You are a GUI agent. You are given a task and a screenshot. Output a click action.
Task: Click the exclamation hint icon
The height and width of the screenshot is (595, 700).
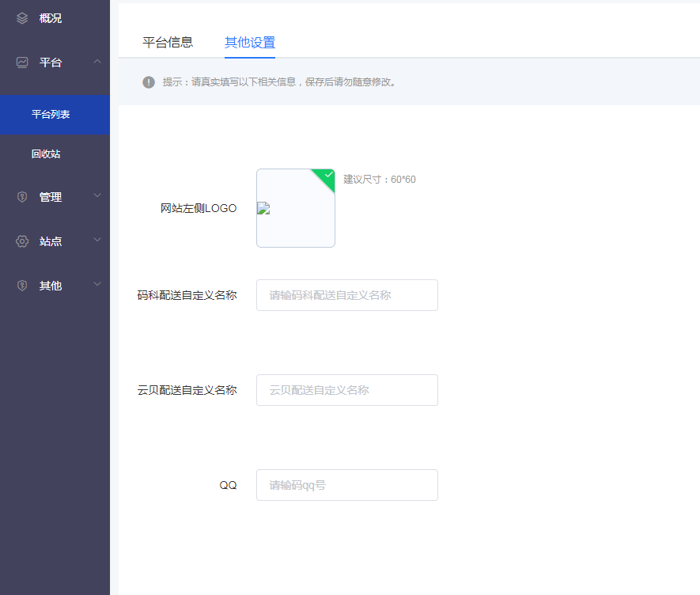(149, 82)
